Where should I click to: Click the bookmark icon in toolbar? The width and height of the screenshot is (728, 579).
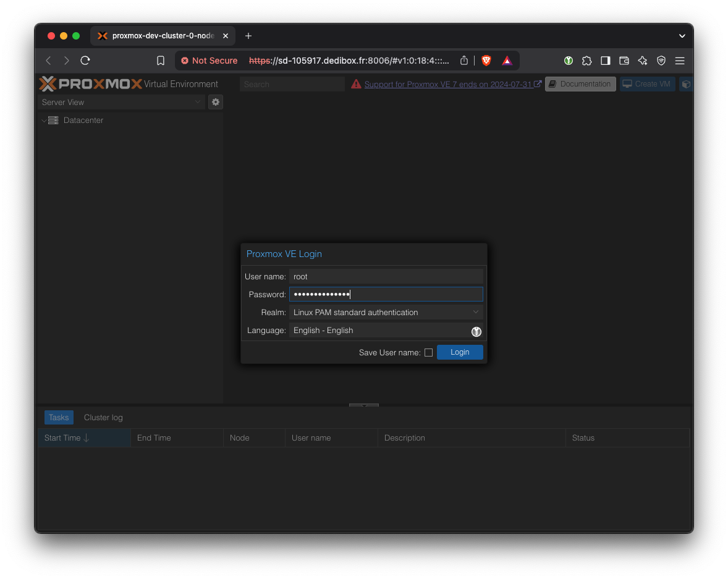coord(161,61)
